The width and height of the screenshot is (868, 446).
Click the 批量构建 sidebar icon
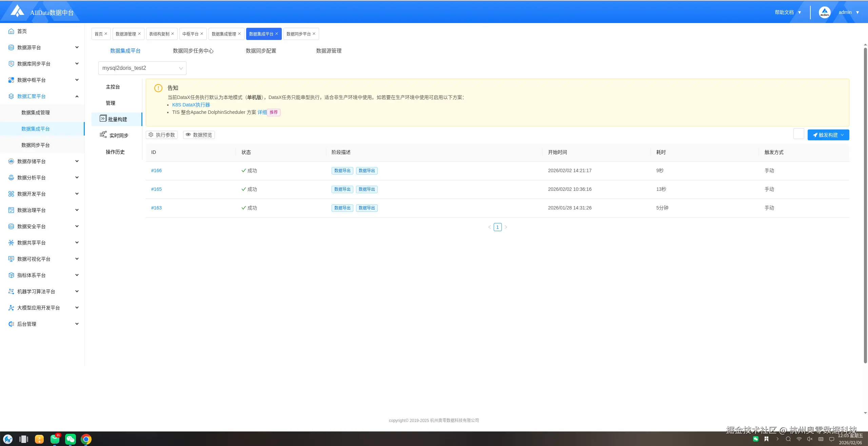(103, 118)
